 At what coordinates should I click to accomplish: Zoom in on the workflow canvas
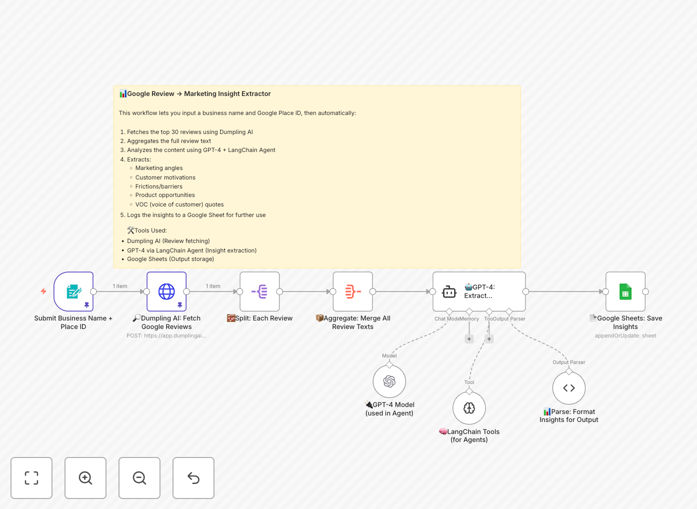coord(85,478)
